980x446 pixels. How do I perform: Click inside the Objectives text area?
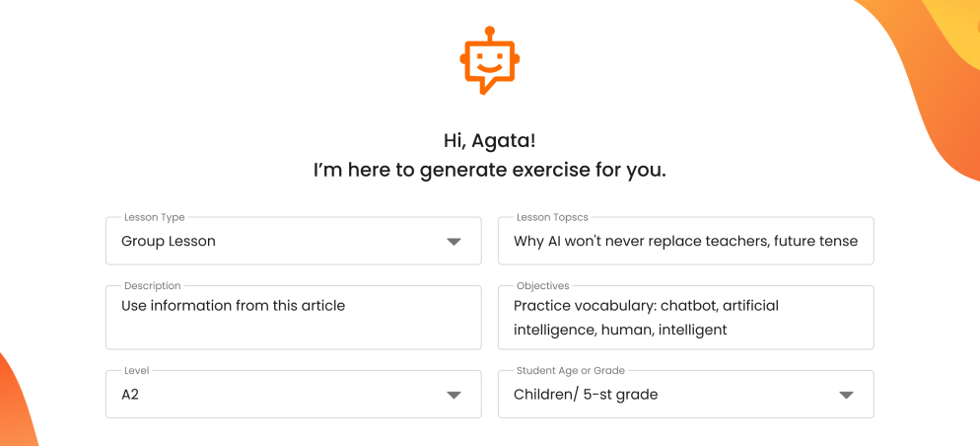pyautogui.click(x=685, y=317)
